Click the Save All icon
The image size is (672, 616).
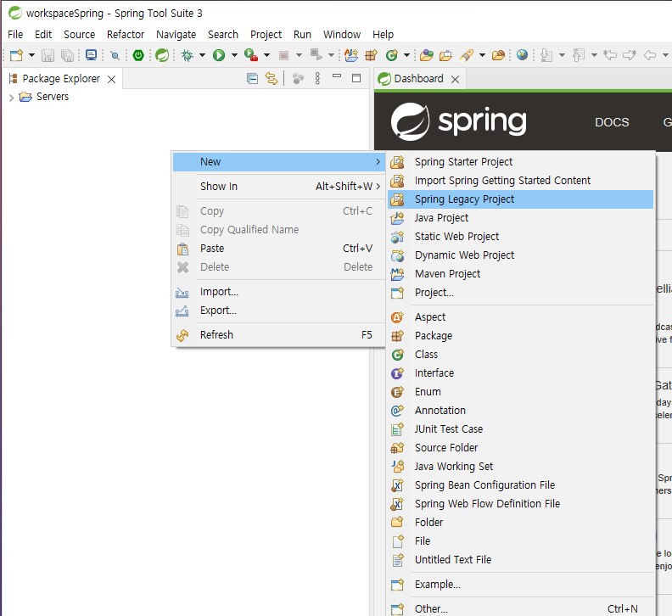tap(67, 55)
